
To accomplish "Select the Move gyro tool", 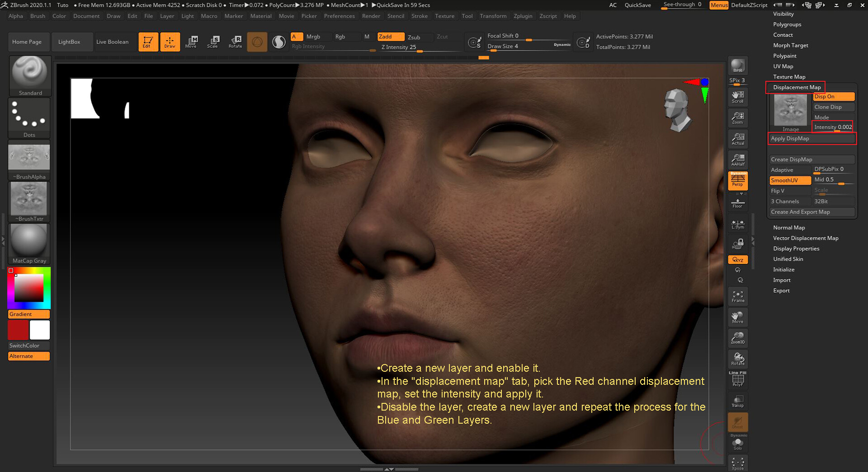I will (x=192, y=42).
